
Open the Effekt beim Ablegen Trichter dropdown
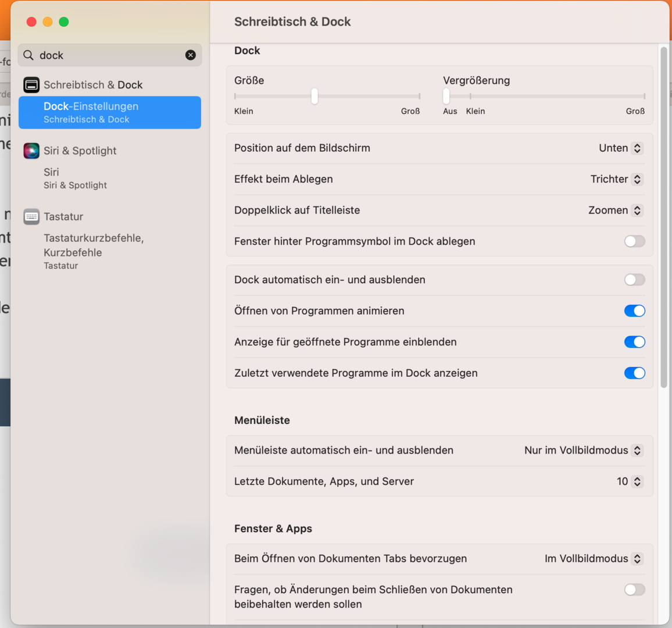[616, 179]
